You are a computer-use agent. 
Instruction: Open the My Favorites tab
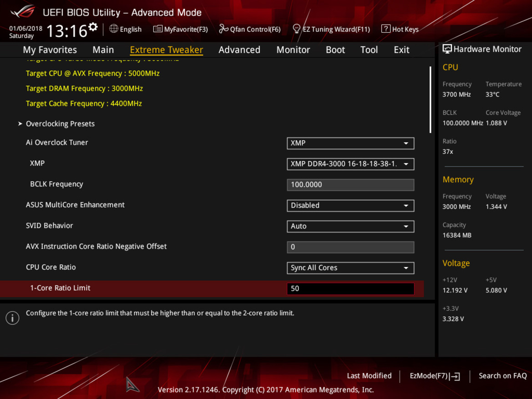tap(50, 50)
